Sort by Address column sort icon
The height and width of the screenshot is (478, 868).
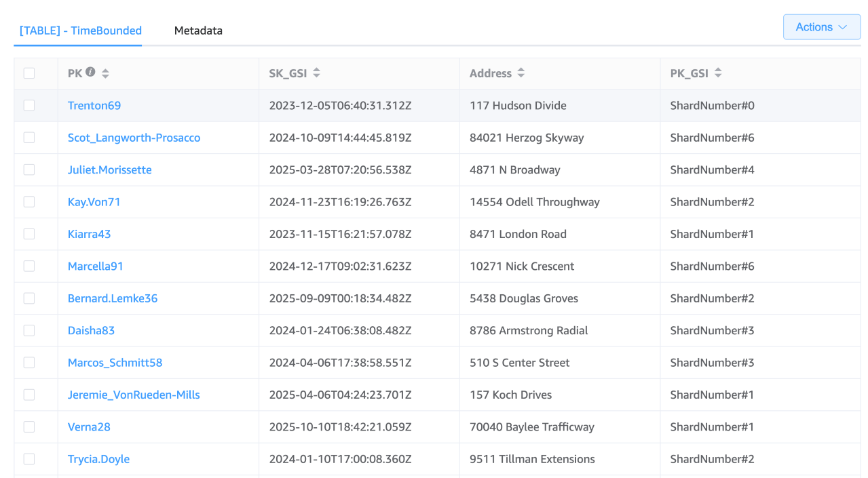(521, 73)
